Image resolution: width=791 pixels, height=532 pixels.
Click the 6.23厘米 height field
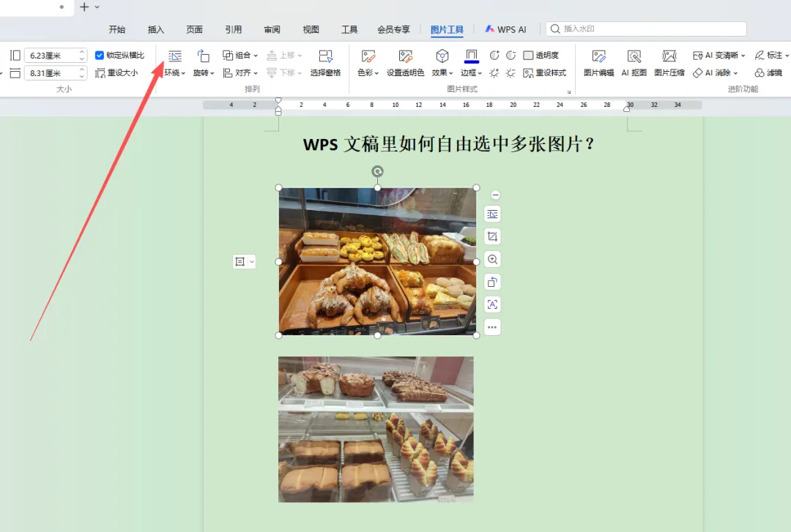click(51, 56)
